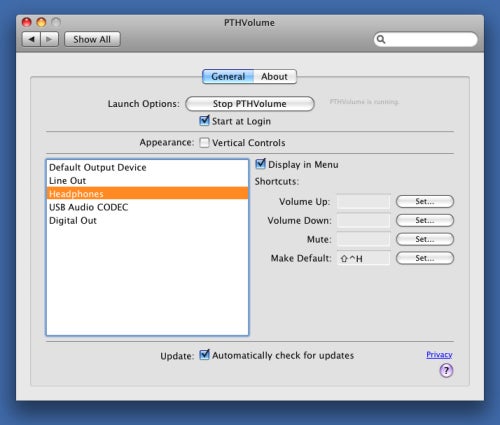Select the Headphones row
The height and width of the screenshot is (425, 500).
(x=147, y=194)
